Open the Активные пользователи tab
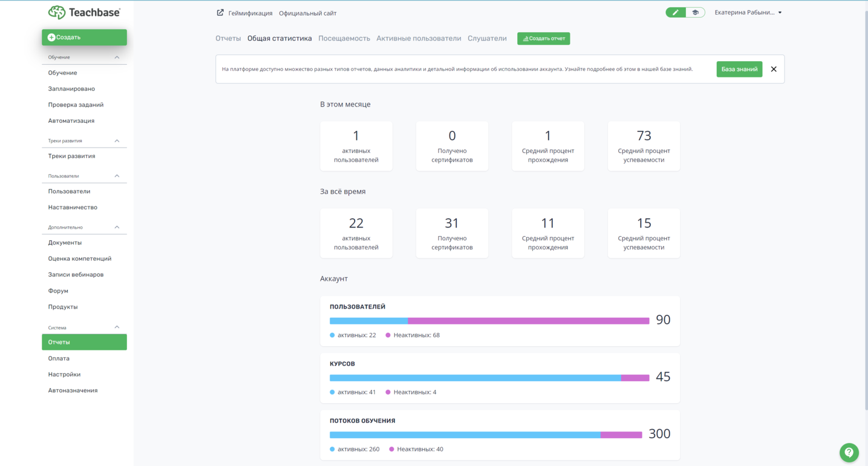The height and width of the screenshot is (466, 868). pyautogui.click(x=419, y=38)
